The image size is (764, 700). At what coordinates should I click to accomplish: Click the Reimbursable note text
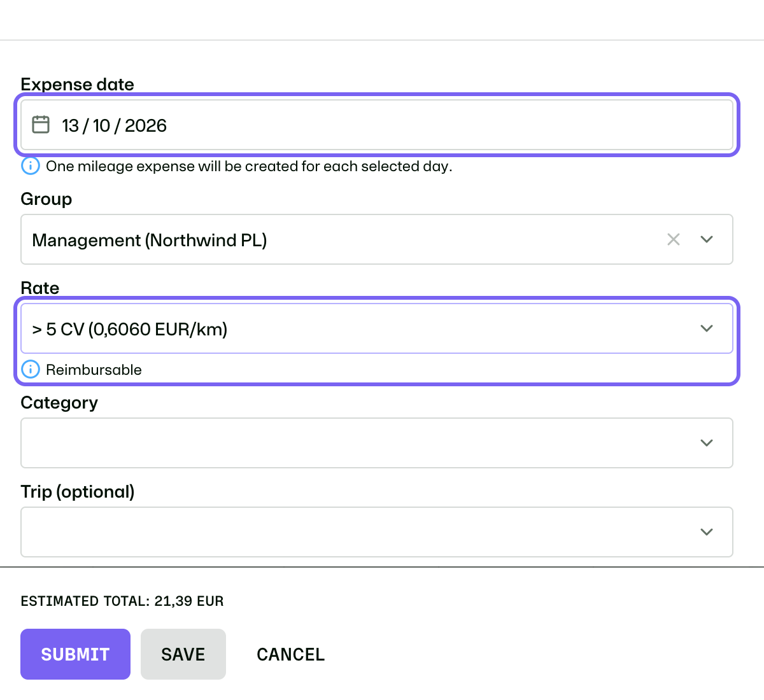(94, 370)
